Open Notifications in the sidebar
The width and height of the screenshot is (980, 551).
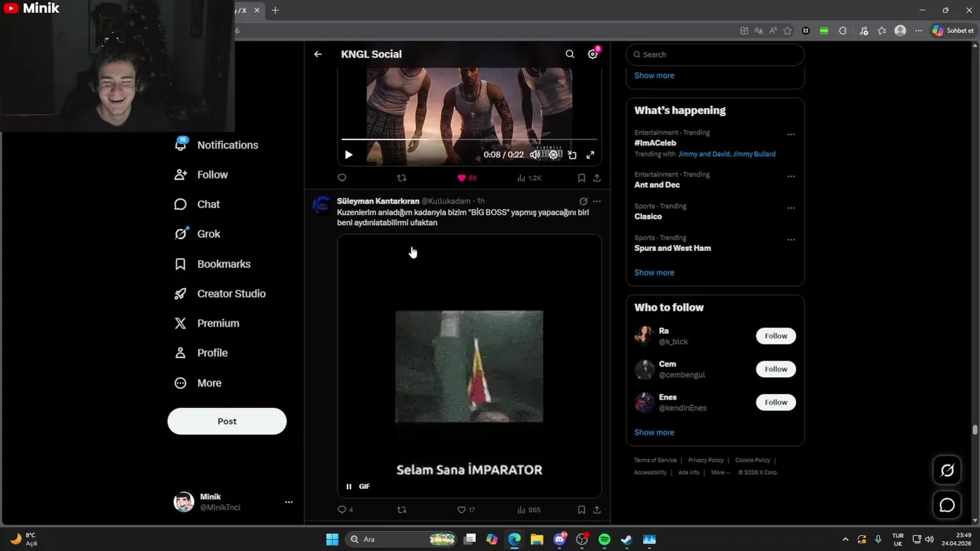point(217,145)
